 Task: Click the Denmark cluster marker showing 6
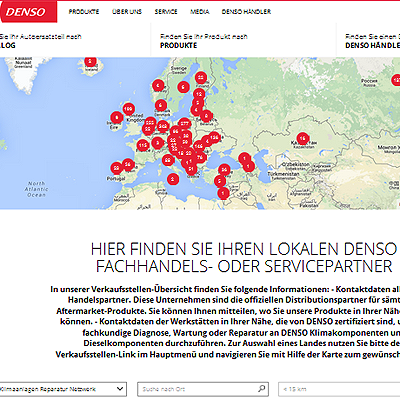click(161, 105)
